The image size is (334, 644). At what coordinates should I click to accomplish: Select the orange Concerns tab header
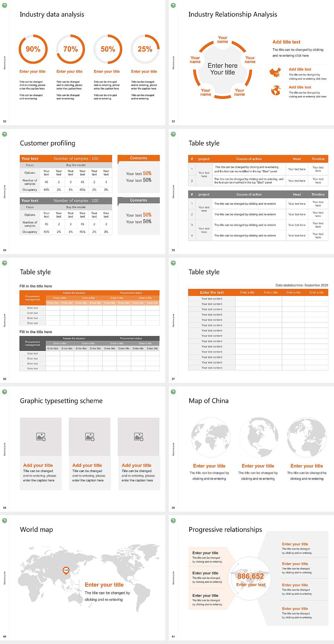[x=138, y=158]
